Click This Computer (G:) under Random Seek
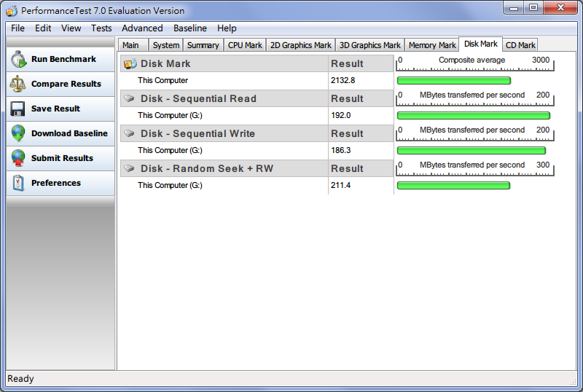Viewport: 583px width, 392px height. (x=170, y=185)
